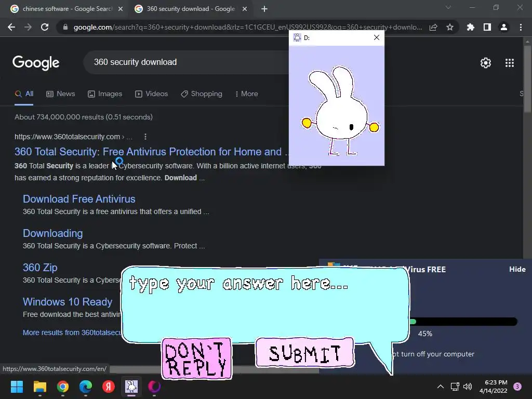This screenshot has width=532, height=399.
Task: Select the All results tab
Action: pos(24,94)
